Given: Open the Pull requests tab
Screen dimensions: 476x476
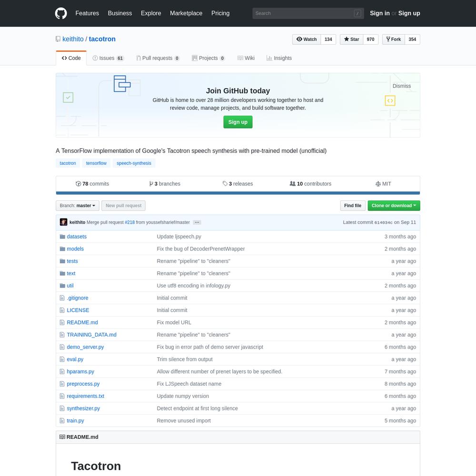Looking at the screenshot, I should tap(158, 58).
